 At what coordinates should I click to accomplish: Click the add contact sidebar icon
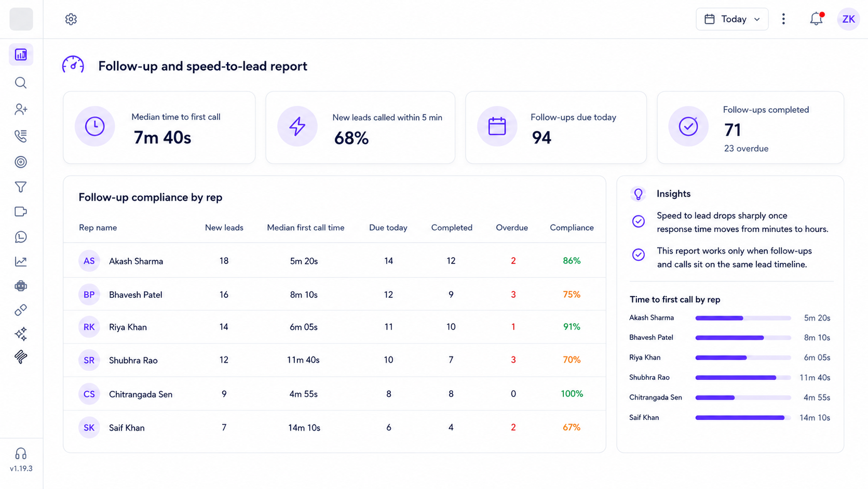coord(21,109)
